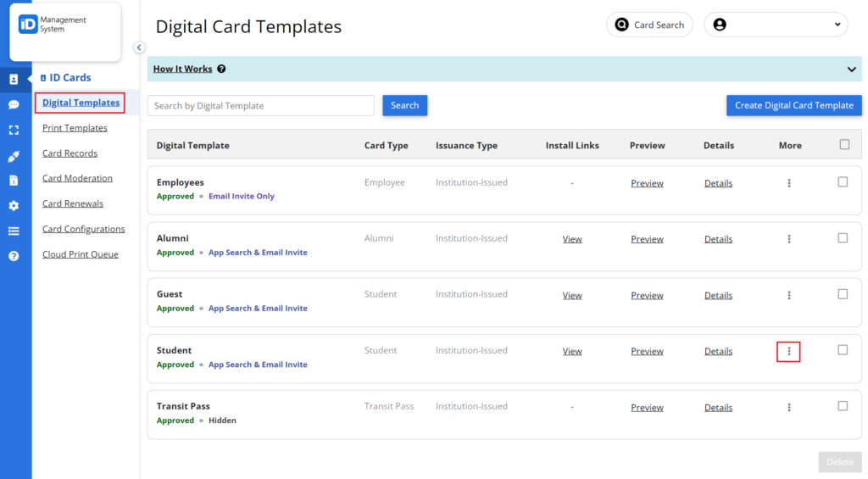Expand the How It Works panel chevron
Image resolution: width=868 pixels, height=479 pixels.
(x=851, y=70)
